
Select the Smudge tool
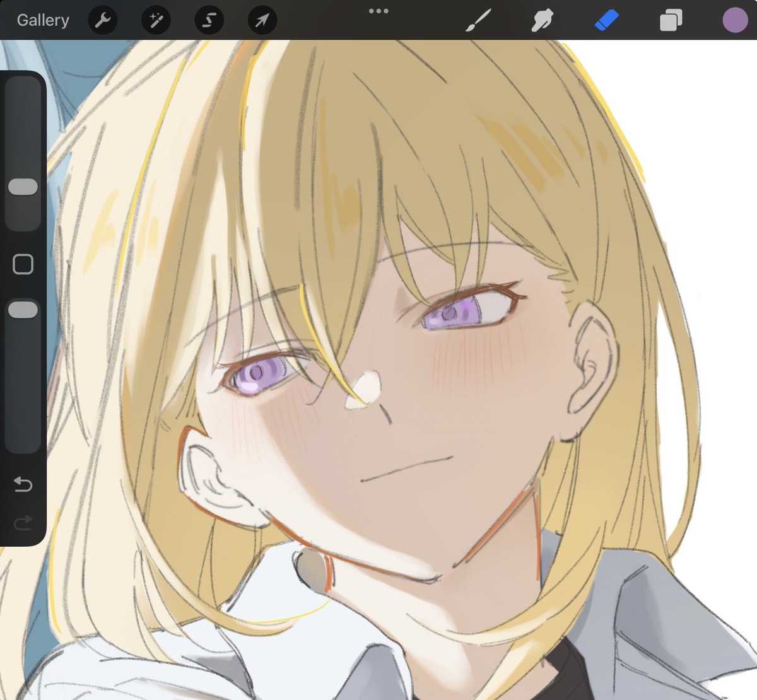(543, 20)
